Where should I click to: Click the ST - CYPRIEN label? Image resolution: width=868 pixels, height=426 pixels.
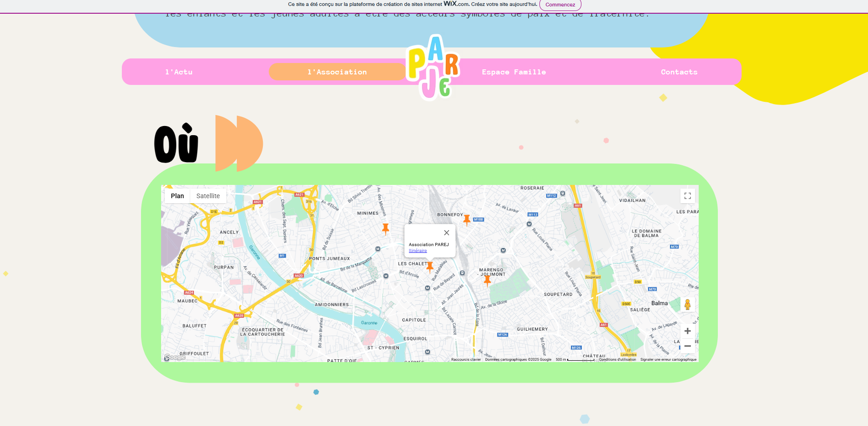click(383, 348)
